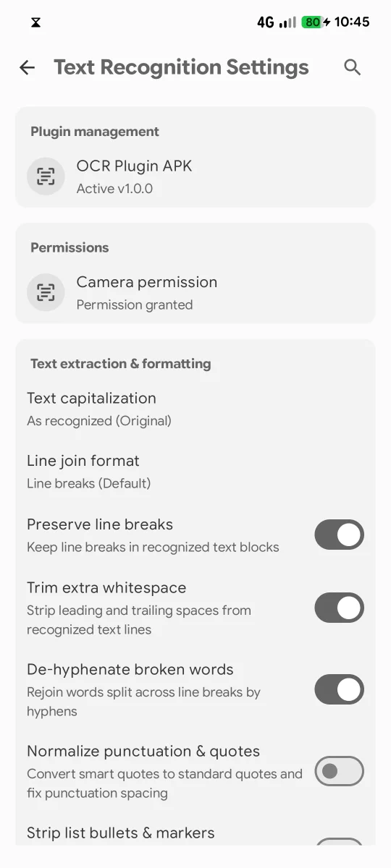Tap the OCR Plugin APK scan icon
The height and width of the screenshot is (868, 391).
coord(46,176)
